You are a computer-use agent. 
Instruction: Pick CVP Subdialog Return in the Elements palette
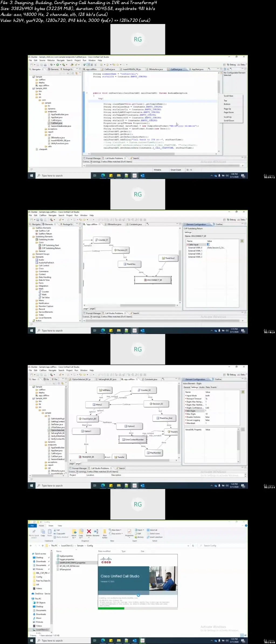[50, 248]
